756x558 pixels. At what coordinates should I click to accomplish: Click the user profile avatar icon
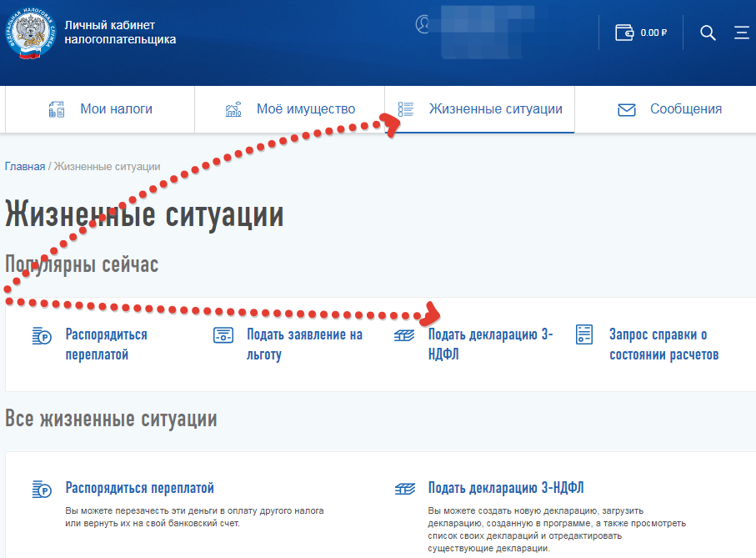point(421,23)
